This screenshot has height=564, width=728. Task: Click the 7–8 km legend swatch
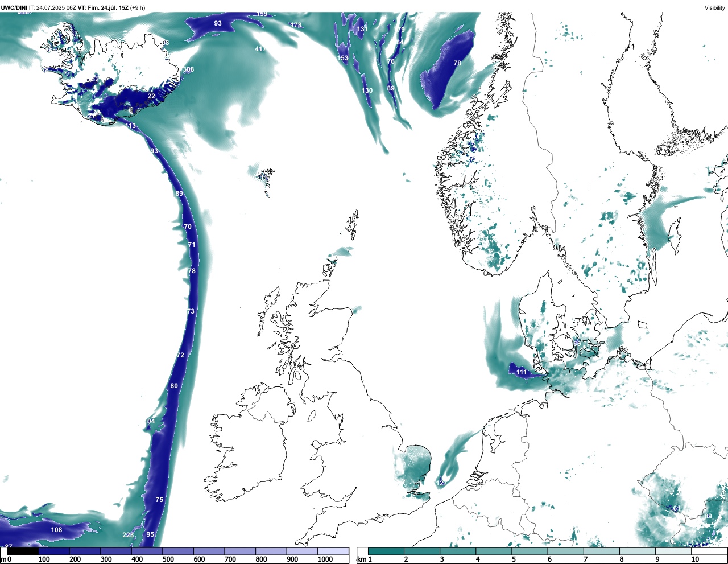(602, 551)
